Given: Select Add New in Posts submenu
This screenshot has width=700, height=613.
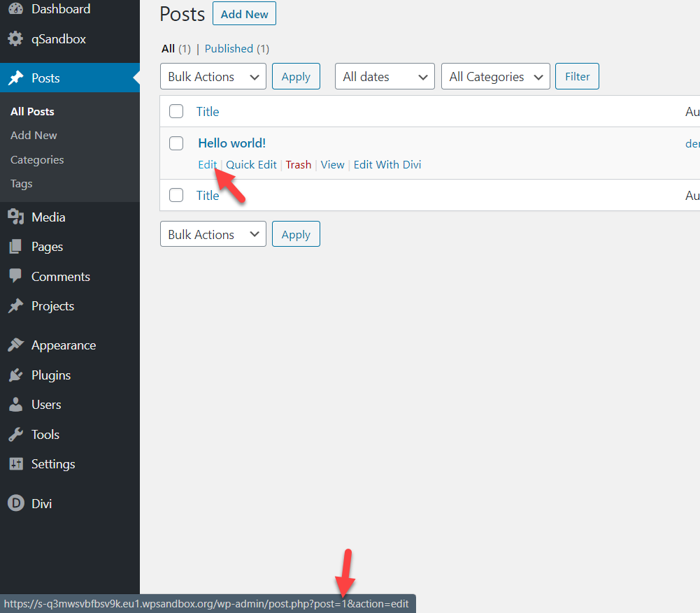Looking at the screenshot, I should pyautogui.click(x=34, y=135).
